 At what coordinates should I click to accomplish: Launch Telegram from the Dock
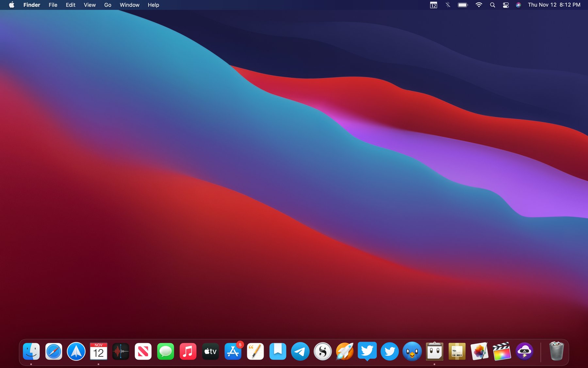[x=300, y=352]
